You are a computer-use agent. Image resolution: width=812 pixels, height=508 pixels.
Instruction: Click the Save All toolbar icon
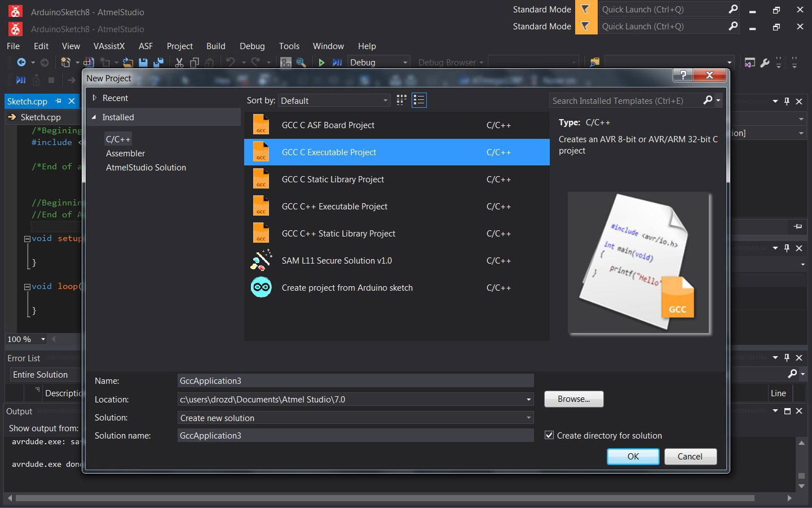pyautogui.click(x=158, y=62)
